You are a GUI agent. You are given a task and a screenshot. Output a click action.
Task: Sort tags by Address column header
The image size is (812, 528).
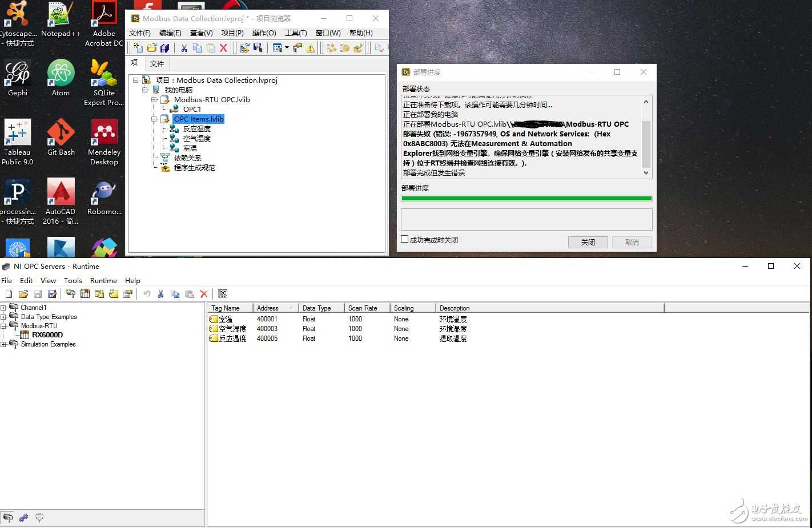coord(275,308)
